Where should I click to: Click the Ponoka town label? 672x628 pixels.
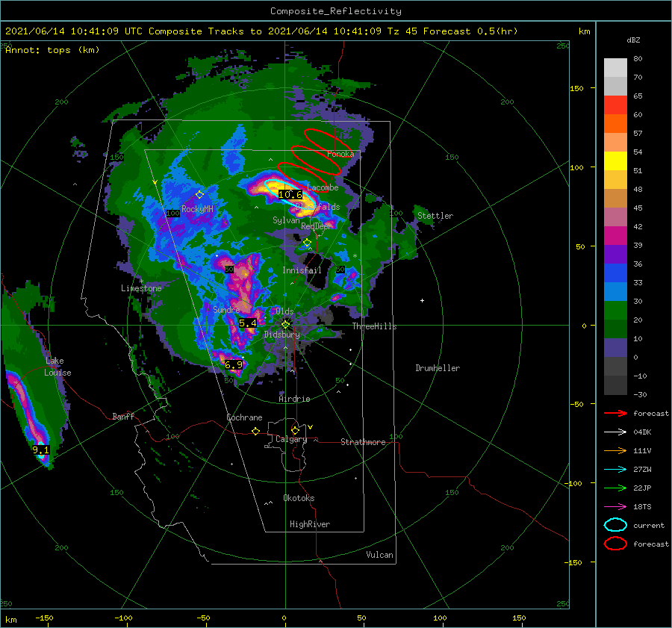(x=340, y=154)
